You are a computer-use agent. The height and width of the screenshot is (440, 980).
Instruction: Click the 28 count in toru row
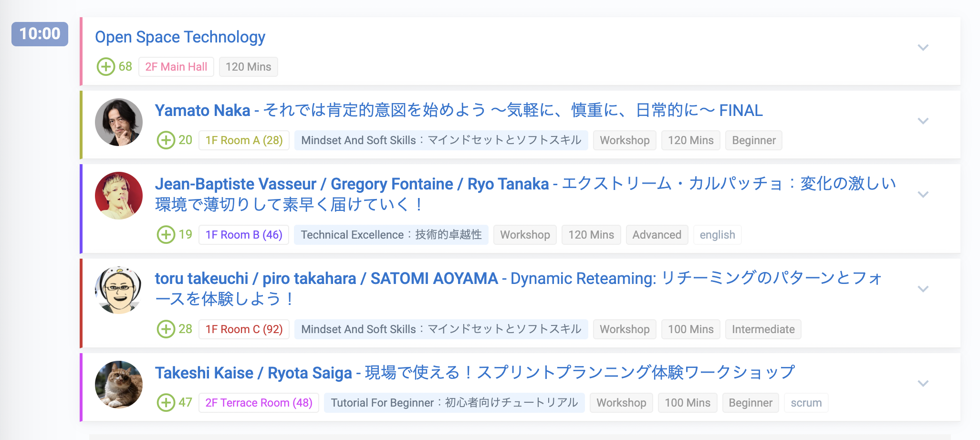coord(185,329)
